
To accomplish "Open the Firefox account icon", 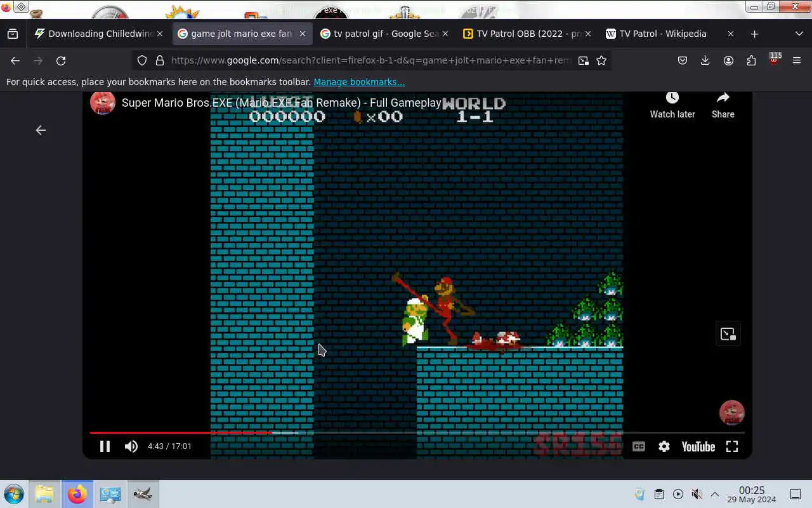I will pos(728,60).
